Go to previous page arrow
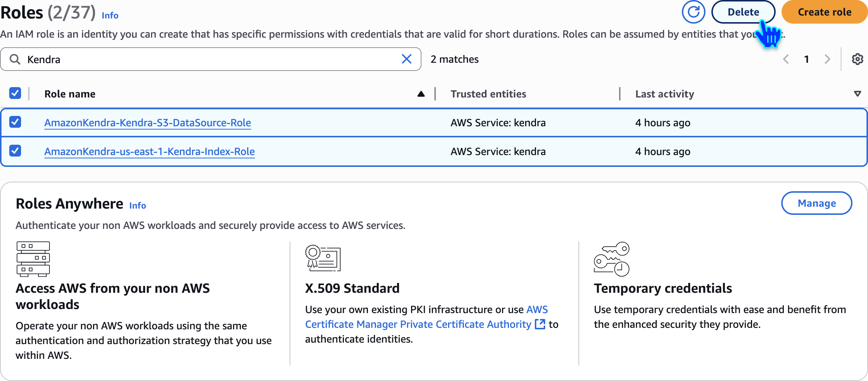868x381 pixels. pyautogui.click(x=786, y=59)
